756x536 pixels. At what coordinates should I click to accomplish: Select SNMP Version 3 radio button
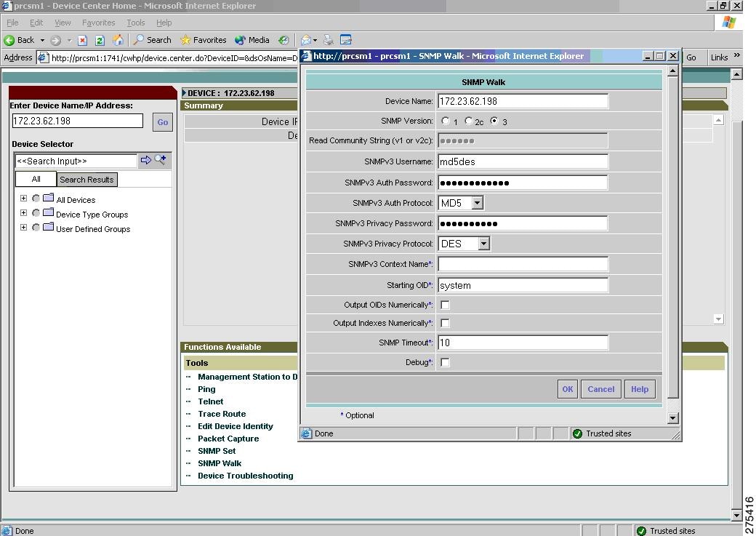pyautogui.click(x=494, y=121)
